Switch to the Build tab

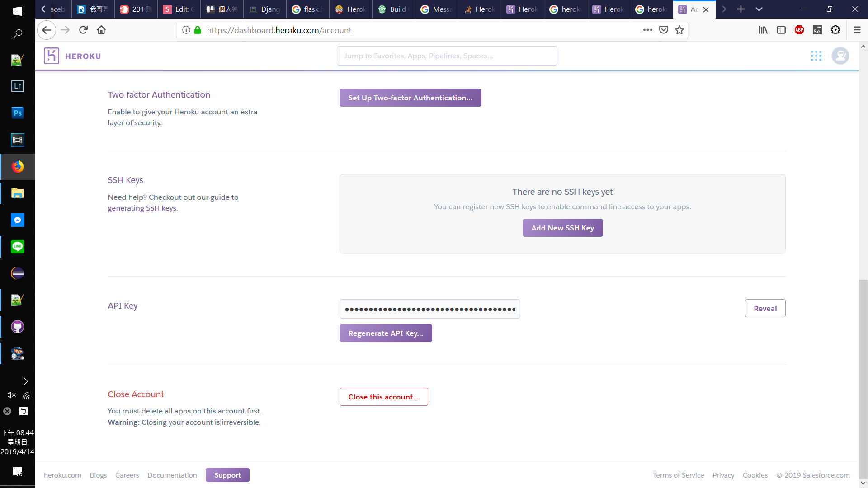coord(393,9)
